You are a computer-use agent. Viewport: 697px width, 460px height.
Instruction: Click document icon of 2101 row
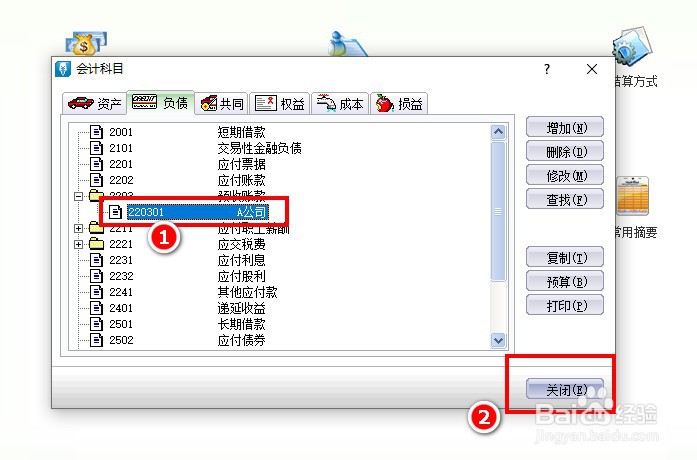(x=96, y=148)
